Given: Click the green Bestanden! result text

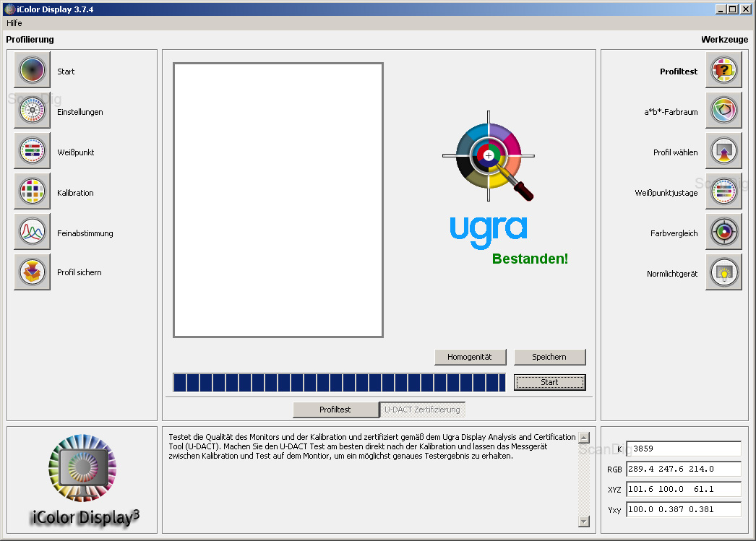Looking at the screenshot, I should tap(530, 259).
